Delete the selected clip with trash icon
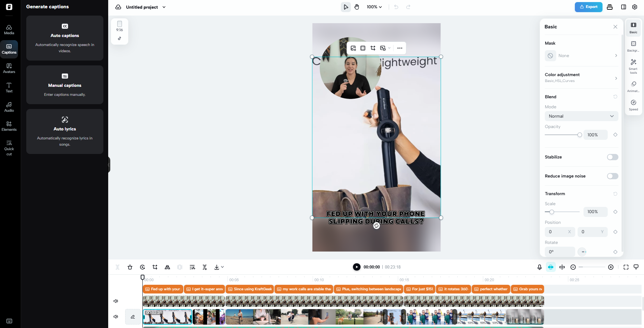The width and height of the screenshot is (644, 328). tap(130, 267)
